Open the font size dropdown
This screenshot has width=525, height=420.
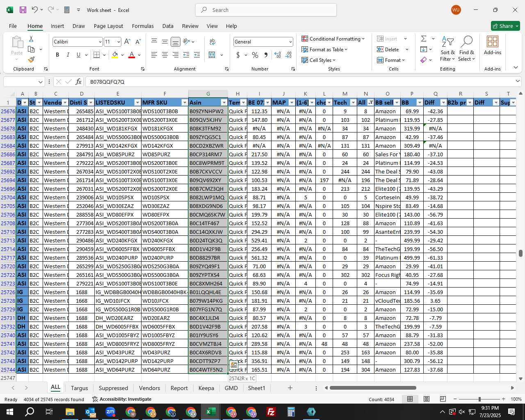[119, 42]
